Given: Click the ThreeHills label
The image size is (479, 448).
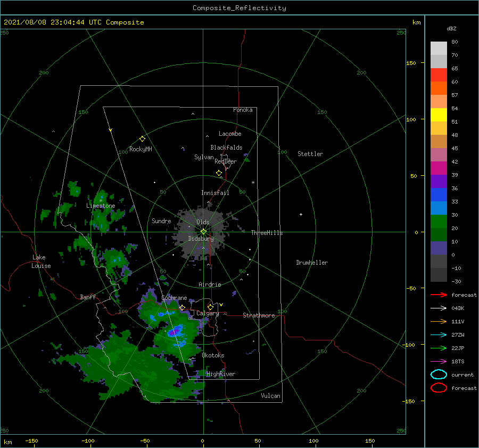Looking at the screenshot, I should pos(267,233).
